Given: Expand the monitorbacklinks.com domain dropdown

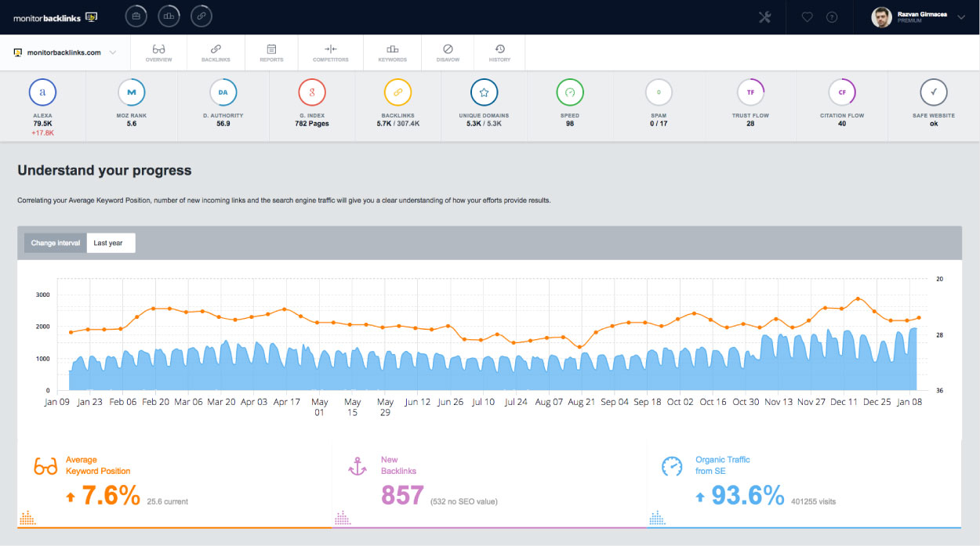Looking at the screenshot, I should click(65, 52).
